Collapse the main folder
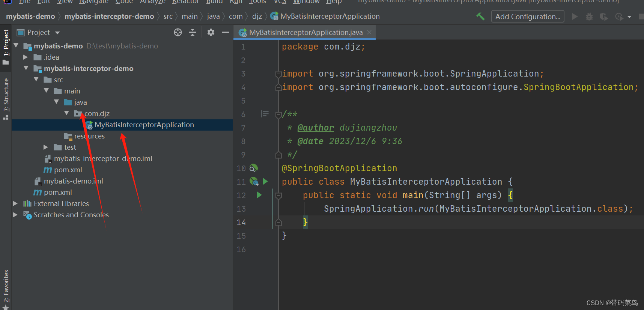This screenshot has width=644, height=310. pyautogui.click(x=47, y=90)
